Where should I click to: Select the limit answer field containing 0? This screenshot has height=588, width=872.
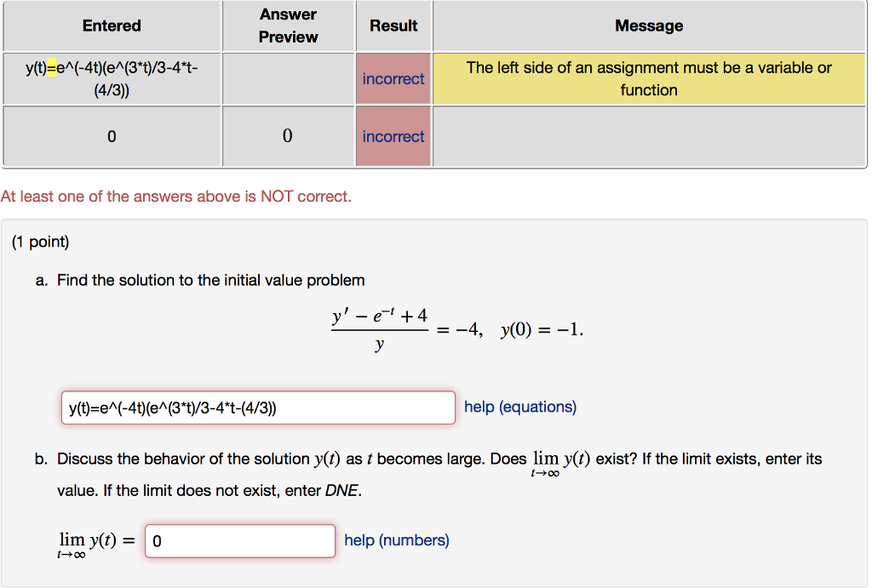point(239,540)
